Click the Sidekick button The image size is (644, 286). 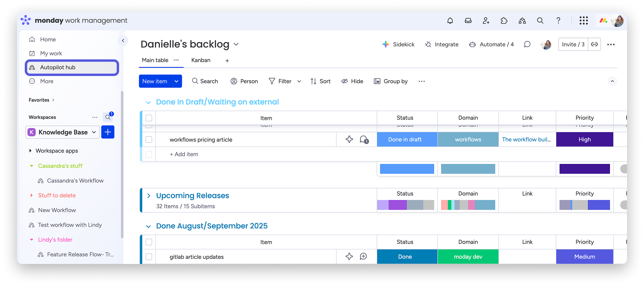point(398,44)
